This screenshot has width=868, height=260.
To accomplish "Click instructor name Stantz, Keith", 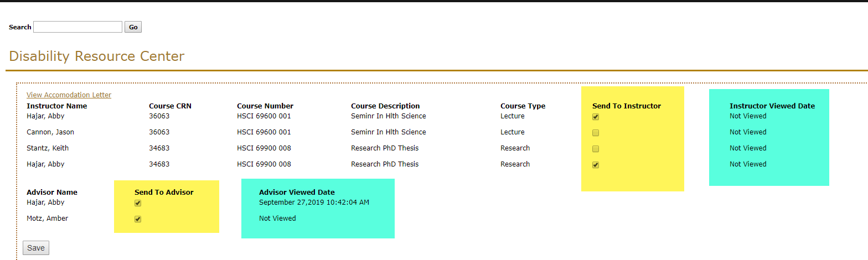I will (x=48, y=148).
